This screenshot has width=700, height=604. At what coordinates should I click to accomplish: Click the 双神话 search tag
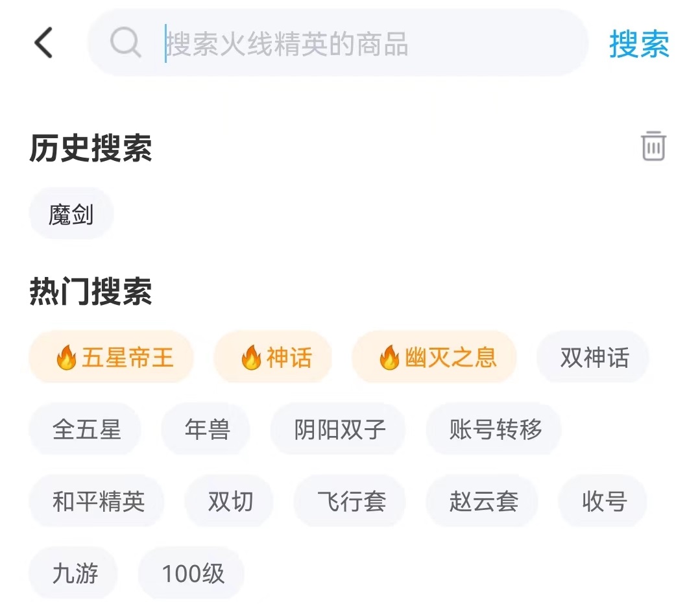pyautogui.click(x=594, y=357)
